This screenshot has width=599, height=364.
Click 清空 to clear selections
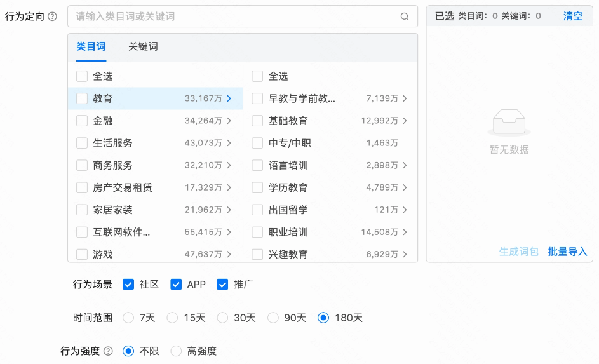(573, 16)
